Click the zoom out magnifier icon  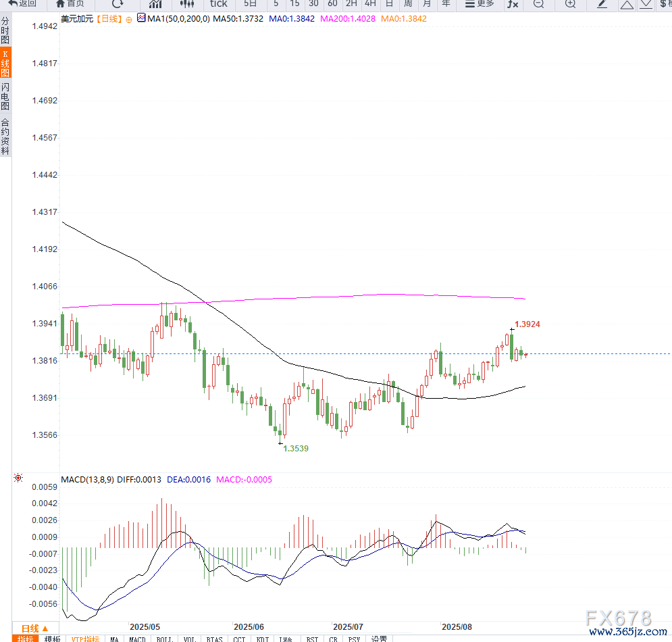click(538, 3)
